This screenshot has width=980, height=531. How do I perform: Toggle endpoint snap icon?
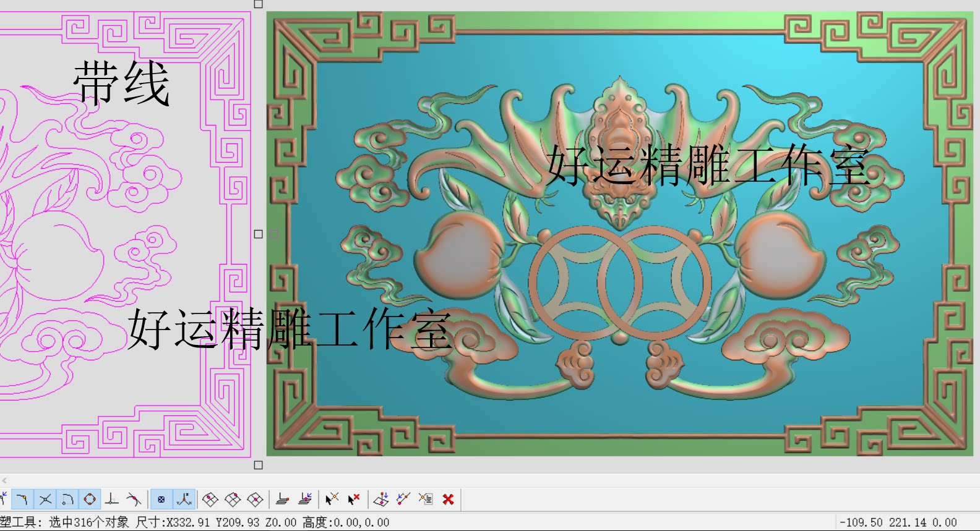point(22,499)
